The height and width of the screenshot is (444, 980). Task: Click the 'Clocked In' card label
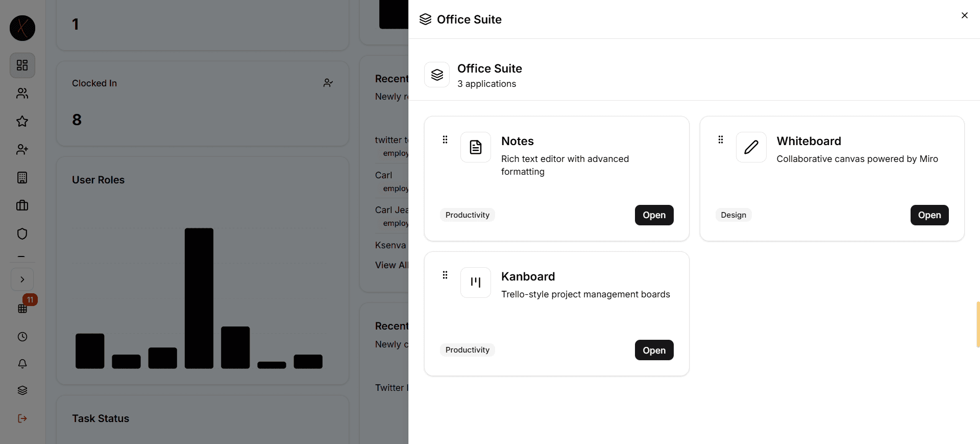tap(94, 83)
